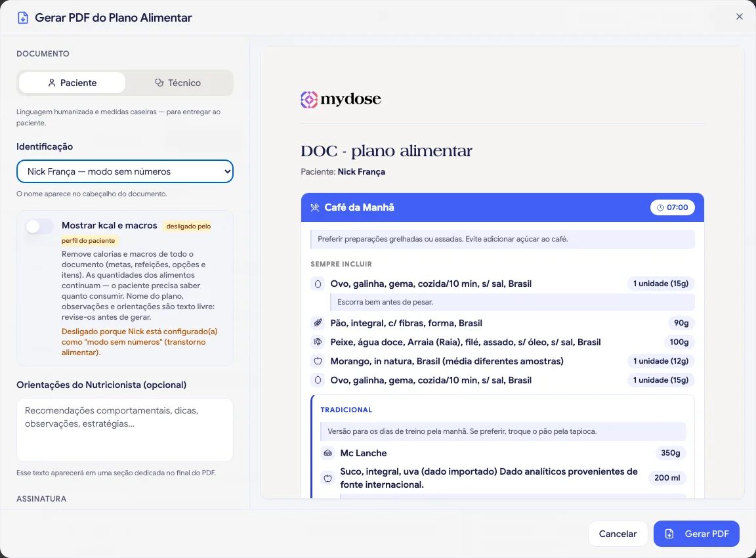Click the Peixe, água doce, Arraia item

pos(465,343)
